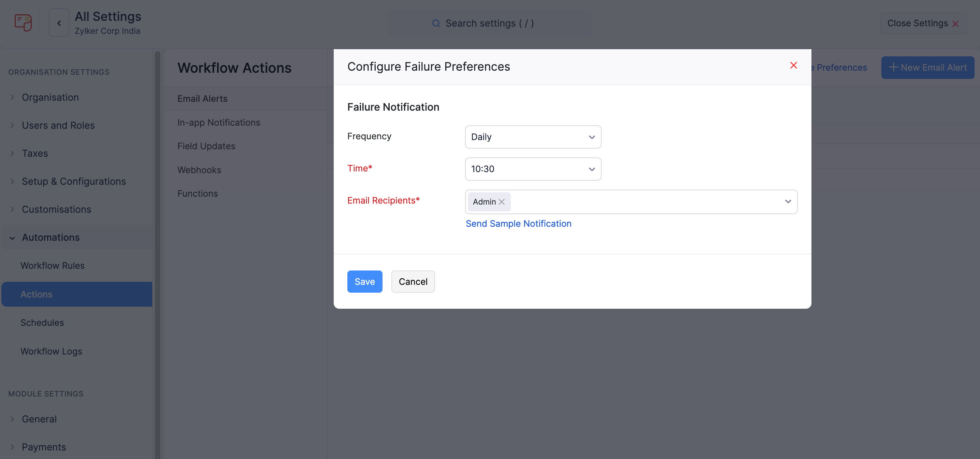Open the Email Recipients dropdown arrow

pyautogui.click(x=788, y=201)
